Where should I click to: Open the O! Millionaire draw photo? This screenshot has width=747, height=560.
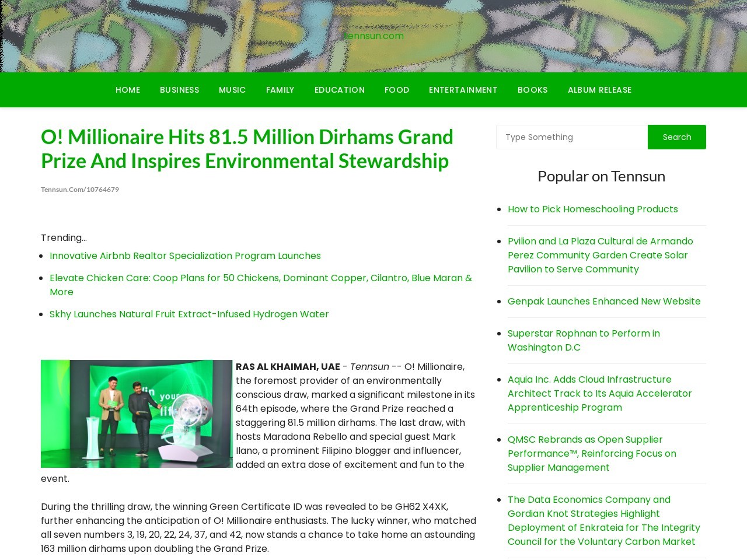[137, 414]
